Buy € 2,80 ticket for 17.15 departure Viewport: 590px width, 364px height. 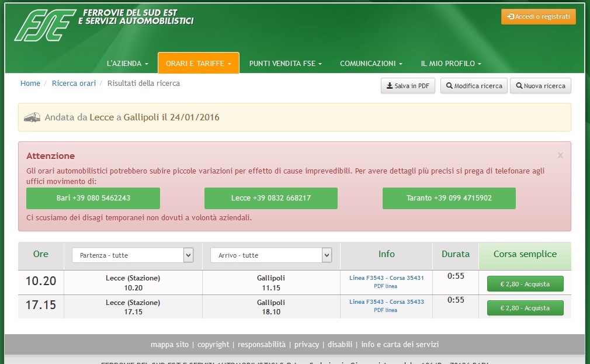525,308
